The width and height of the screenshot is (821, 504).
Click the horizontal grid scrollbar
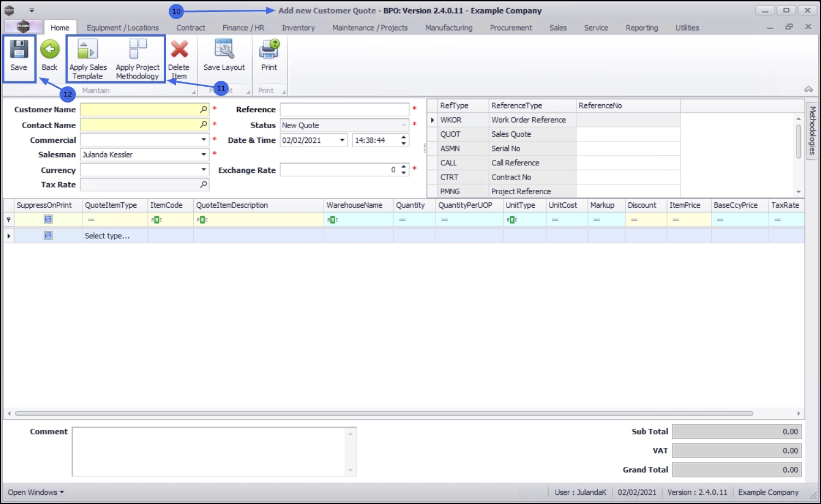click(384, 413)
